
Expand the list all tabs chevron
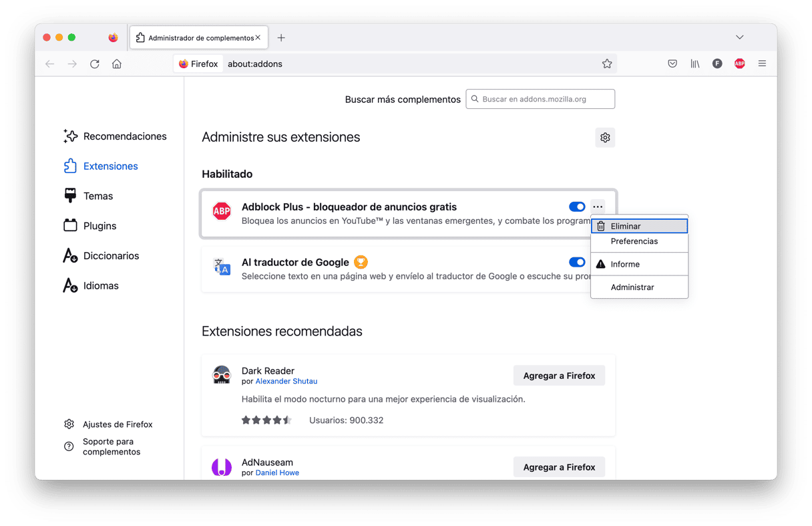pos(739,37)
